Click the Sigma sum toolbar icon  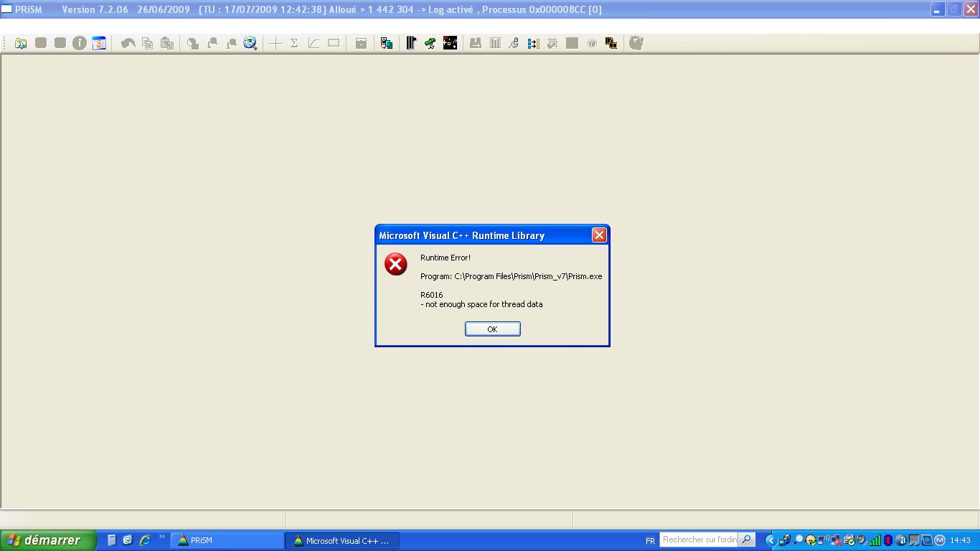pos(294,43)
